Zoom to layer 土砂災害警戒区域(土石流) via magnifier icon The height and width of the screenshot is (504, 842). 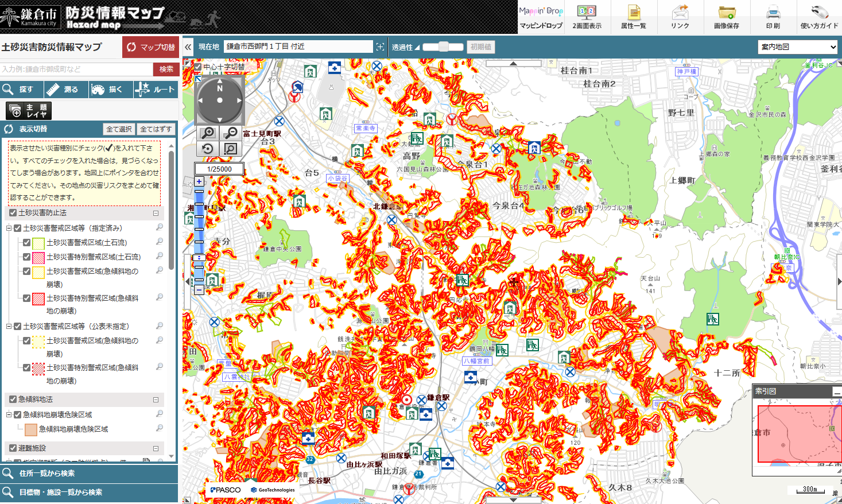tap(160, 242)
